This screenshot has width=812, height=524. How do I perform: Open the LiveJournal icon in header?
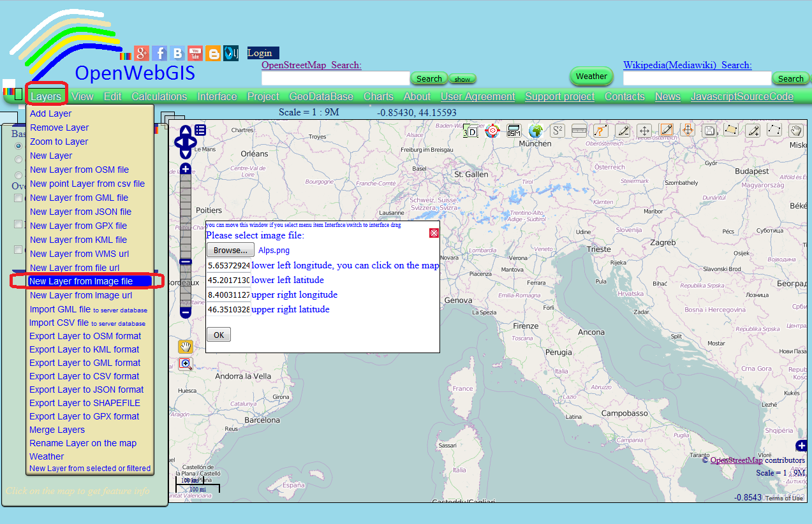coord(231,54)
